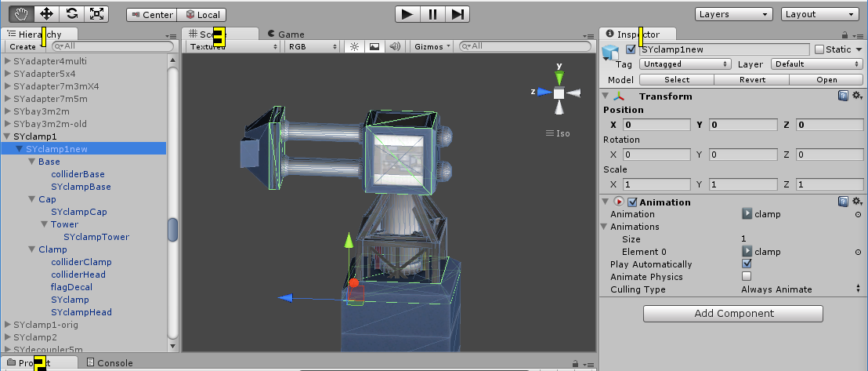Toggle Local coordinate space button
Screen dimensions: 868x371
(x=201, y=15)
